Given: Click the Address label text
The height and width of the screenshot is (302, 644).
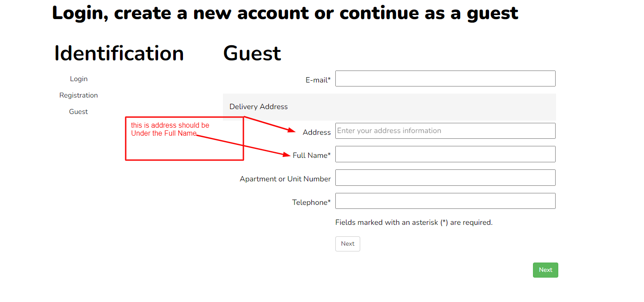Looking at the screenshot, I should [317, 133].
